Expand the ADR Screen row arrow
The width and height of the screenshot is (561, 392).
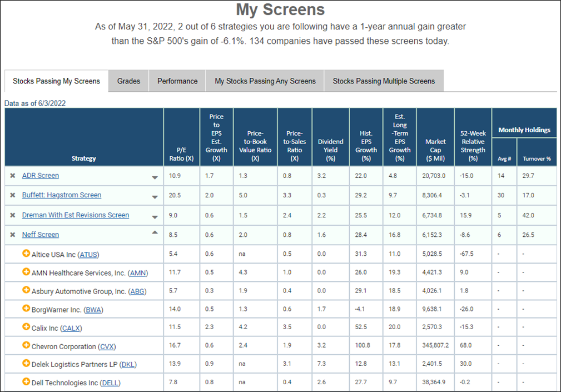point(155,177)
